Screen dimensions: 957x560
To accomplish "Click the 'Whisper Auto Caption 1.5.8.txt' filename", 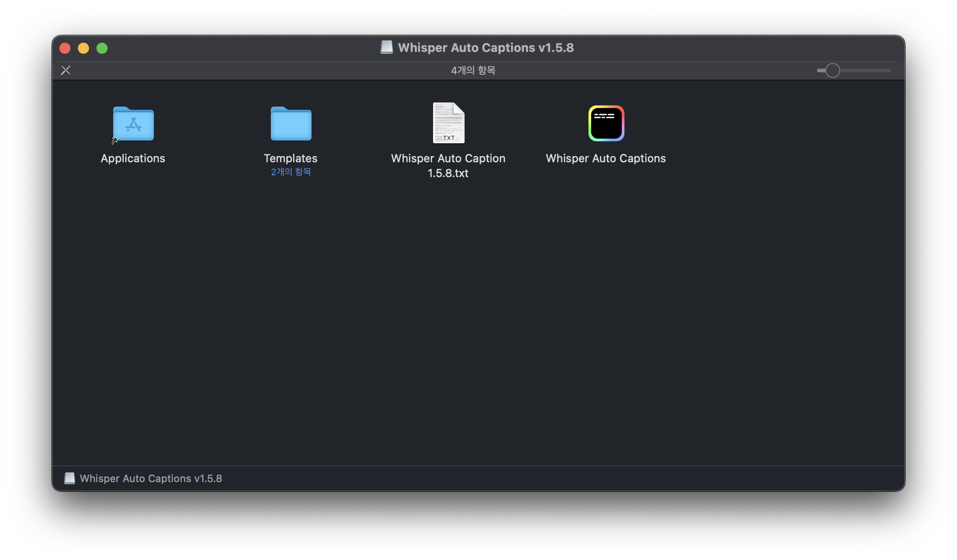I will (x=448, y=165).
